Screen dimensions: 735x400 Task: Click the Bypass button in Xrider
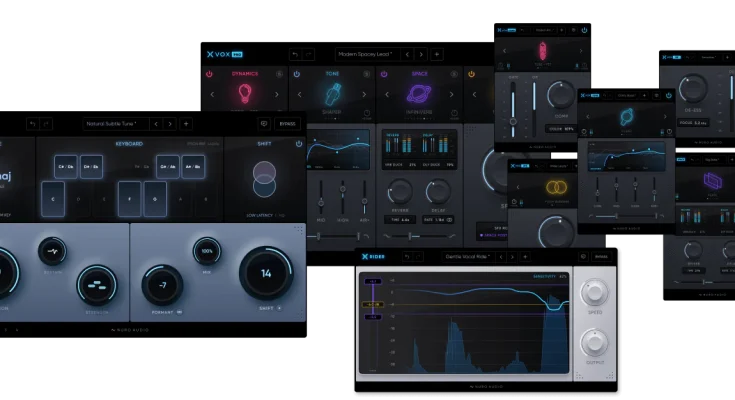click(x=600, y=257)
